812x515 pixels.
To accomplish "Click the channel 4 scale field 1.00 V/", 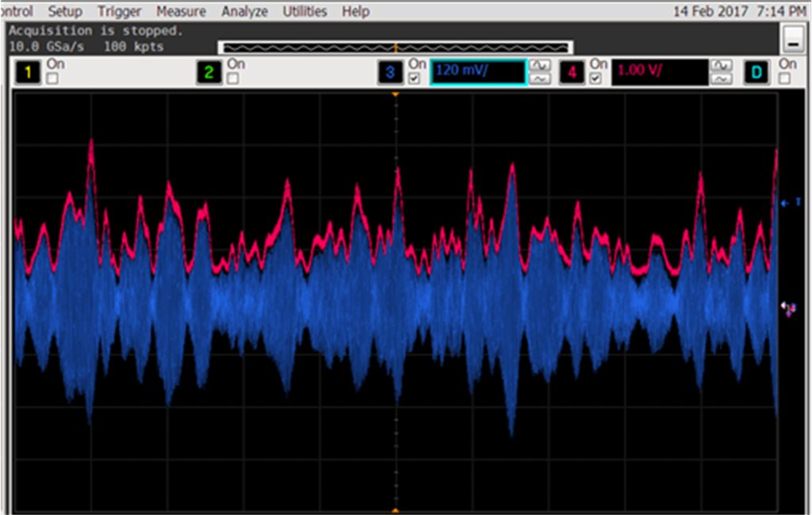I will (660, 71).
